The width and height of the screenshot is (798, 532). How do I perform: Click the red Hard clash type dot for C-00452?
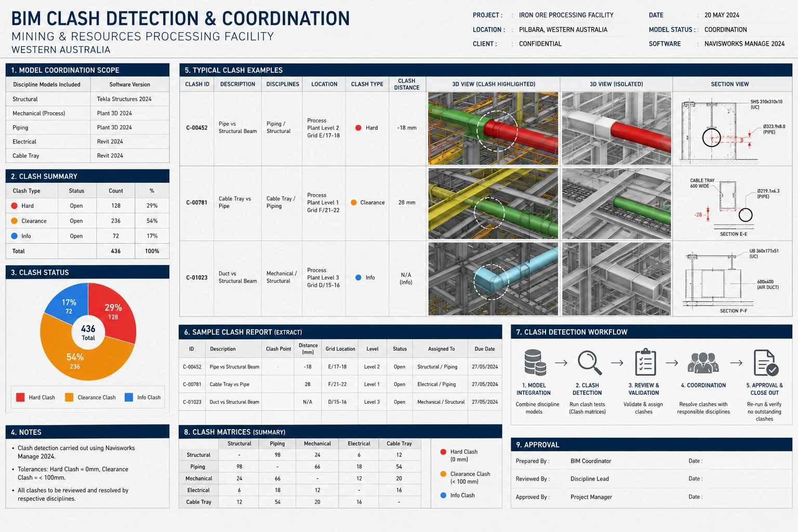[x=358, y=128]
